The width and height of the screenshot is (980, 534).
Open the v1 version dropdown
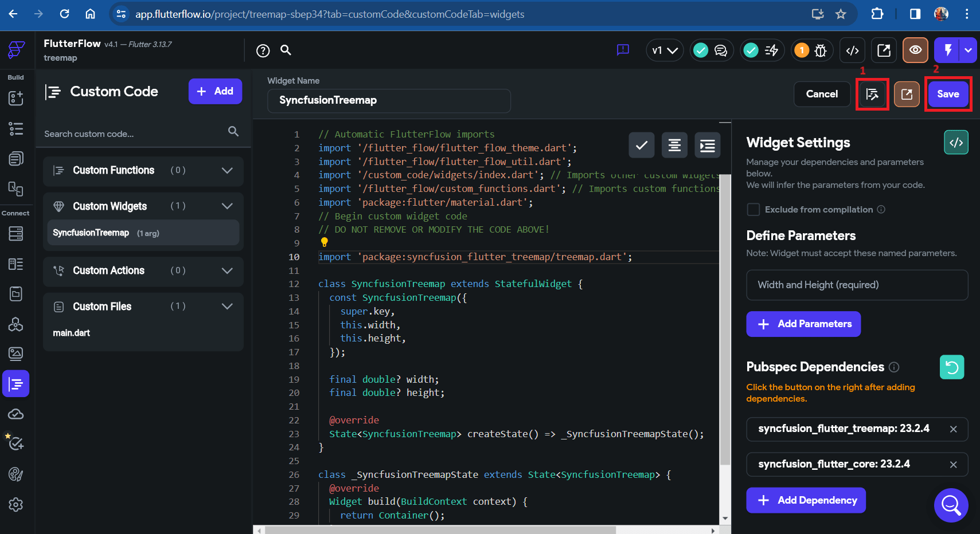[665, 50]
